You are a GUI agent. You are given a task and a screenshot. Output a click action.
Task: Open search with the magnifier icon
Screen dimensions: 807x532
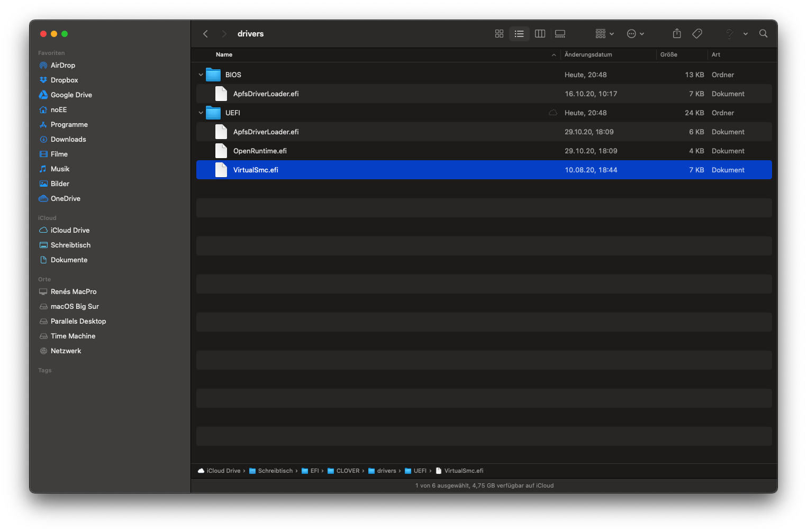pyautogui.click(x=763, y=34)
